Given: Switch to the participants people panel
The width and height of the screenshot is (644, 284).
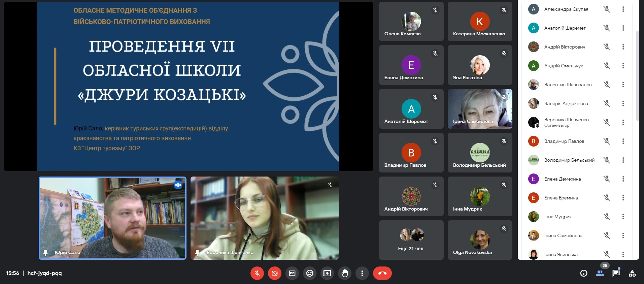Looking at the screenshot, I should (600, 273).
